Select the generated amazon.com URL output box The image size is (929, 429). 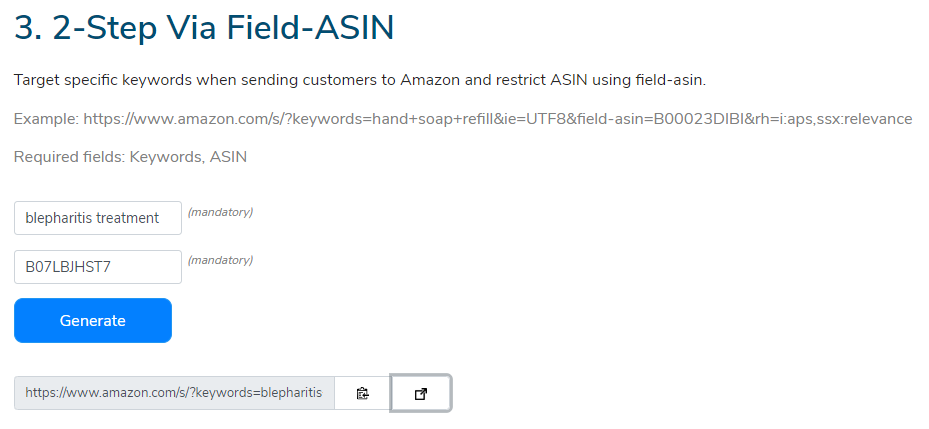click(173, 394)
